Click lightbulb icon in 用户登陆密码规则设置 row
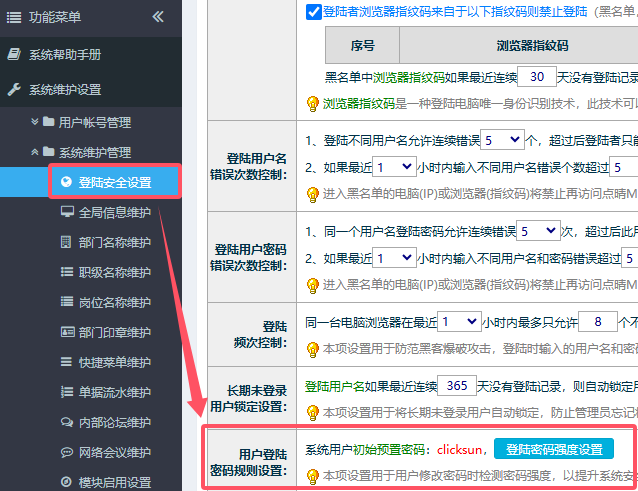 click(x=312, y=476)
